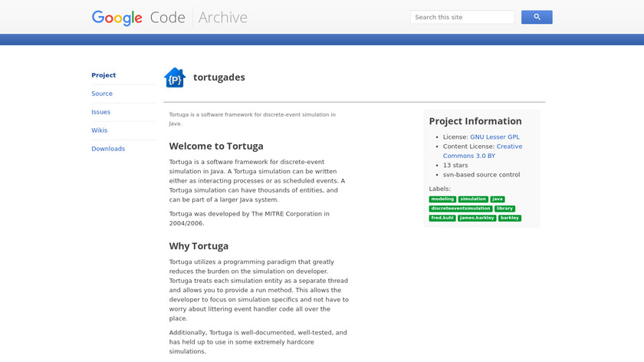The height and width of the screenshot is (362, 644).
Task: Click the tortugades project title
Action: 219,77
